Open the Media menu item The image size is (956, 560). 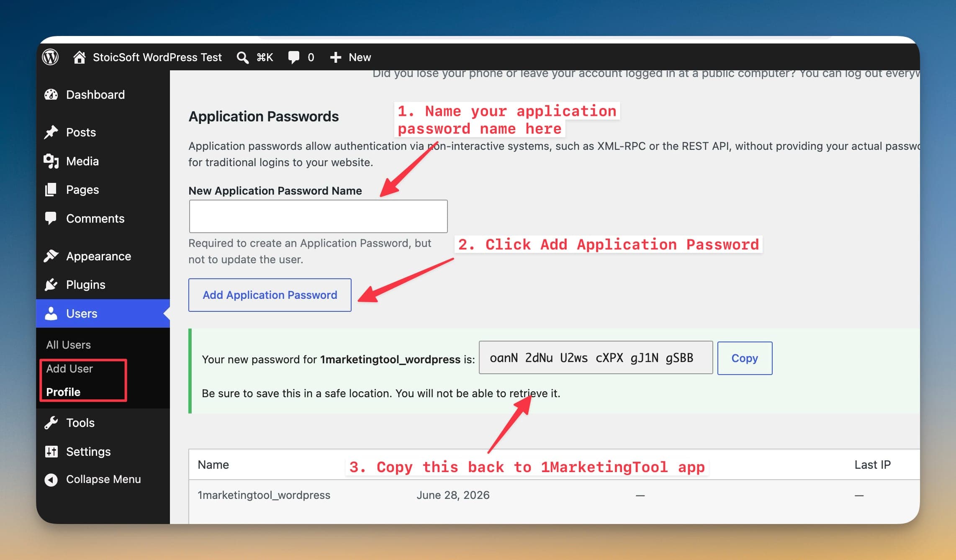point(82,161)
